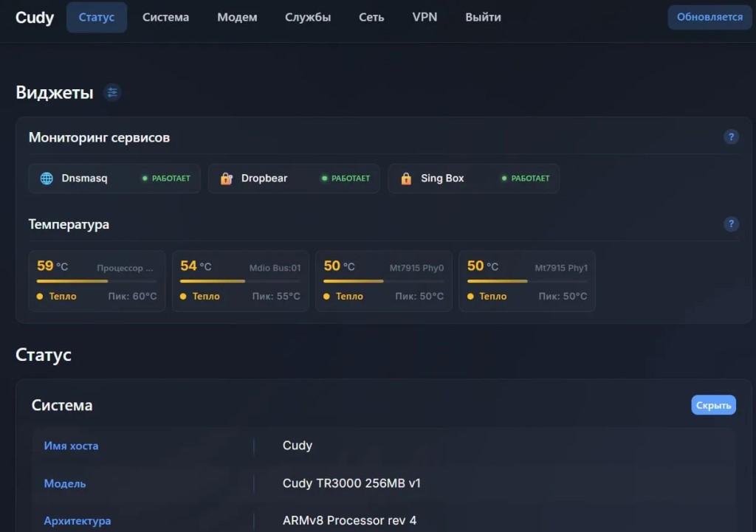Click the Система card heading
Viewport: 756px width, 532px height.
click(62, 405)
